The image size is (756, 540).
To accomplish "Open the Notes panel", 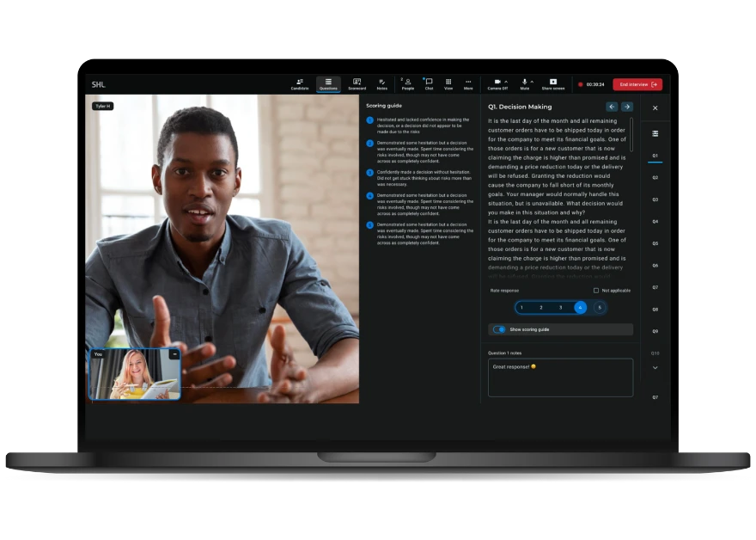I will point(381,84).
